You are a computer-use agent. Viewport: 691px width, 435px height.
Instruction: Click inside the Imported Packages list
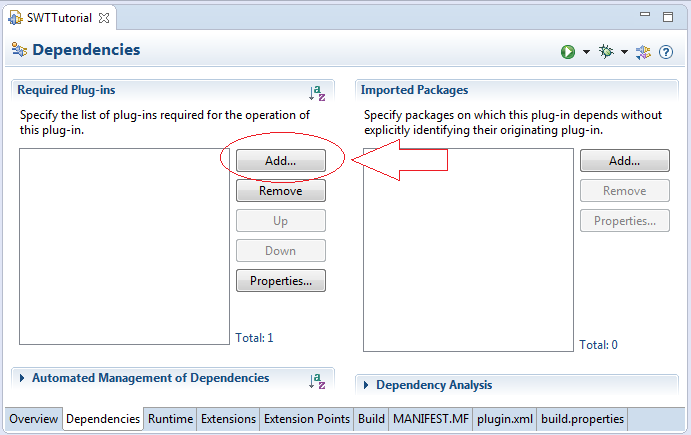point(468,250)
